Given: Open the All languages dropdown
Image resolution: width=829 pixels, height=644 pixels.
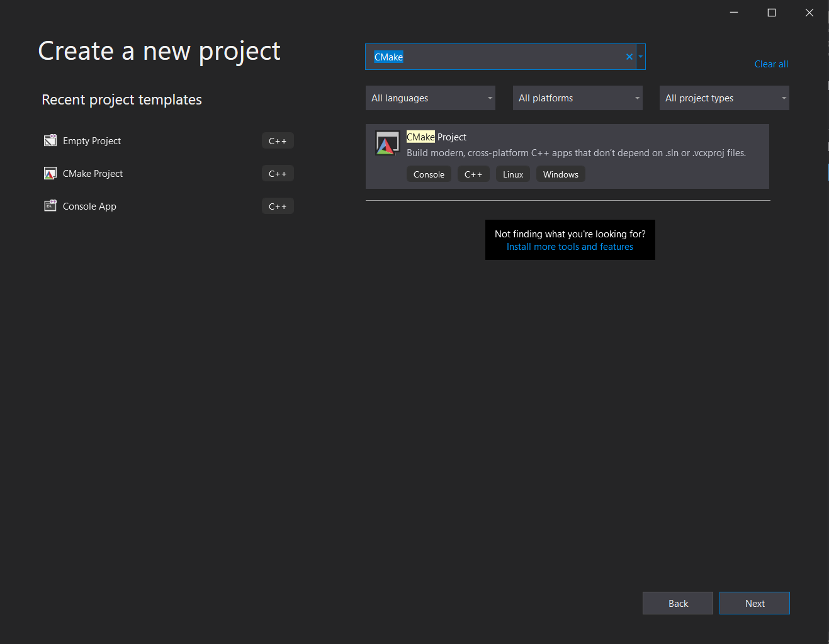Looking at the screenshot, I should tap(431, 98).
